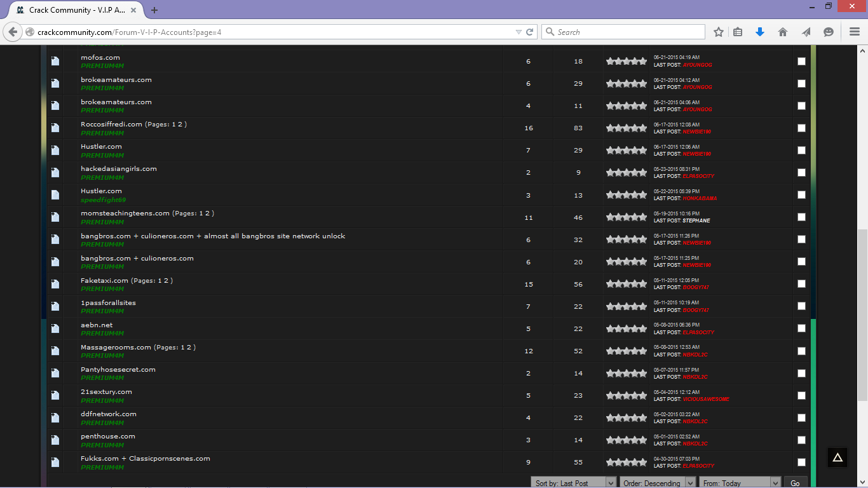Click the scrollbar up arrow
This screenshot has height=488, width=868.
click(862, 50)
